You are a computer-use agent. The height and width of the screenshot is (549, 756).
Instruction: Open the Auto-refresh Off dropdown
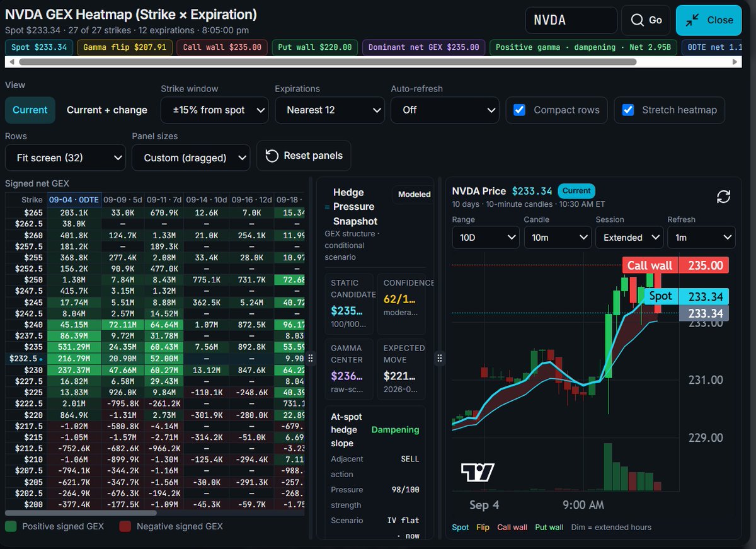tap(445, 110)
